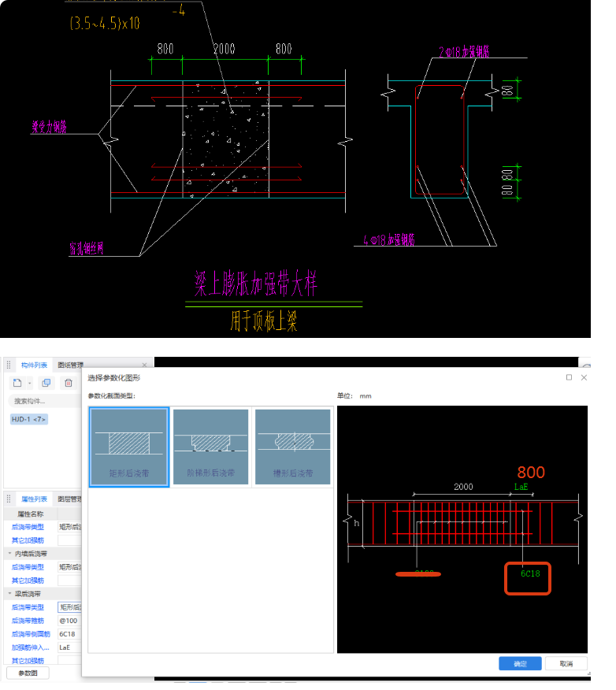Click the 密孔钢丝网 annotation label
The width and height of the screenshot is (616, 690).
pyautogui.click(x=86, y=248)
